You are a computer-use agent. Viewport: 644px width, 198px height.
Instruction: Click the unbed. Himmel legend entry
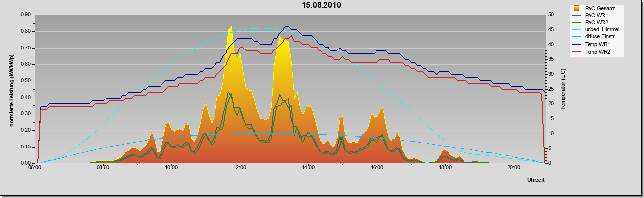tap(600, 30)
